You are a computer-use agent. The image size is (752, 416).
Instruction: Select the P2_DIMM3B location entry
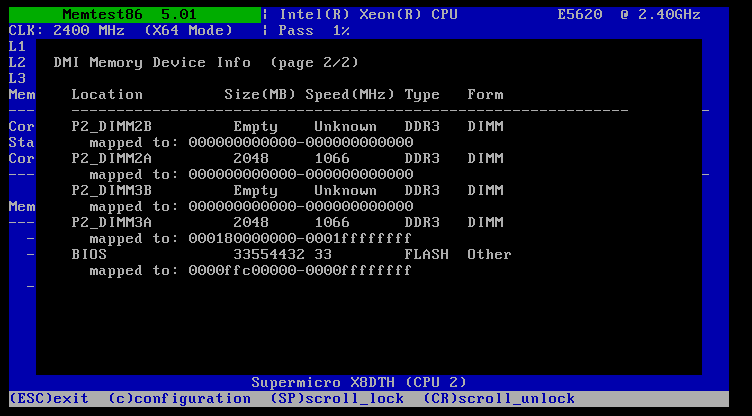tap(112, 191)
